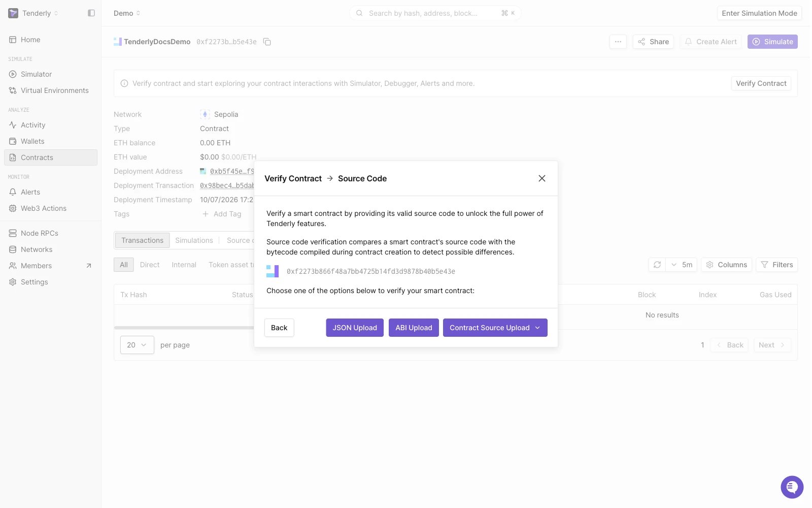Open Web3 Actions
The height and width of the screenshot is (508, 812).
[51, 208]
